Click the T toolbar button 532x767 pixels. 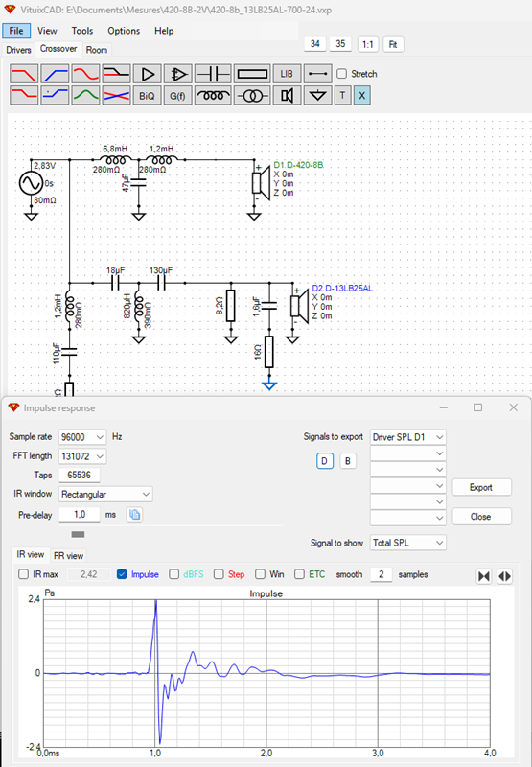tap(343, 95)
